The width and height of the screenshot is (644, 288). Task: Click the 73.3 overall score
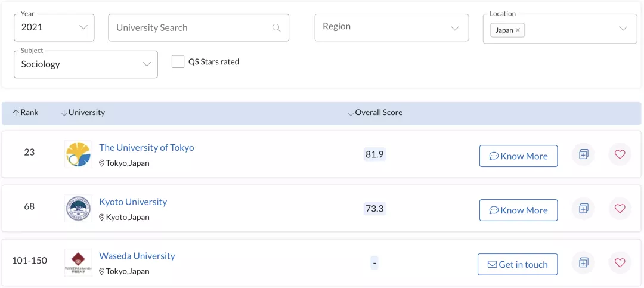click(x=374, y=209)
